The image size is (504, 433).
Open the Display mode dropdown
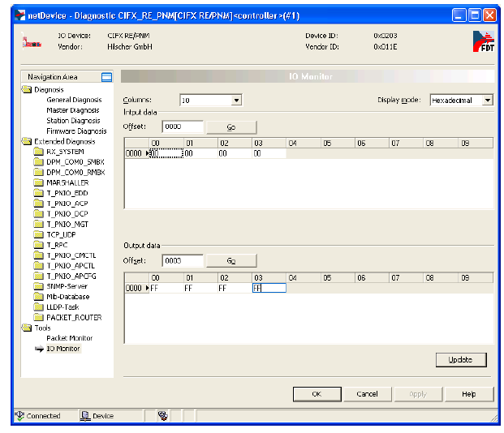tap(487, 101)
